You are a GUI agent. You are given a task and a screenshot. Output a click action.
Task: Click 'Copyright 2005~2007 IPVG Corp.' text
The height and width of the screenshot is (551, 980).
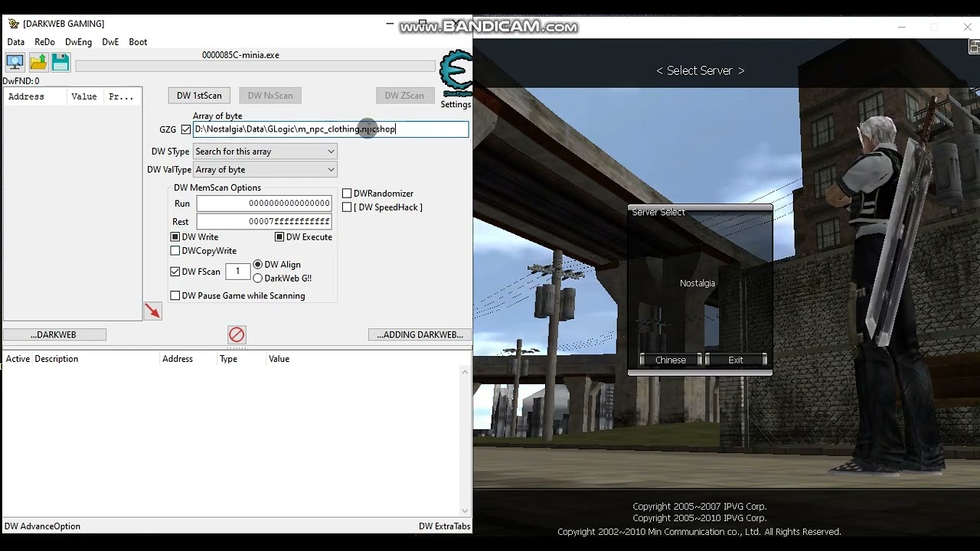coord(700,507)
